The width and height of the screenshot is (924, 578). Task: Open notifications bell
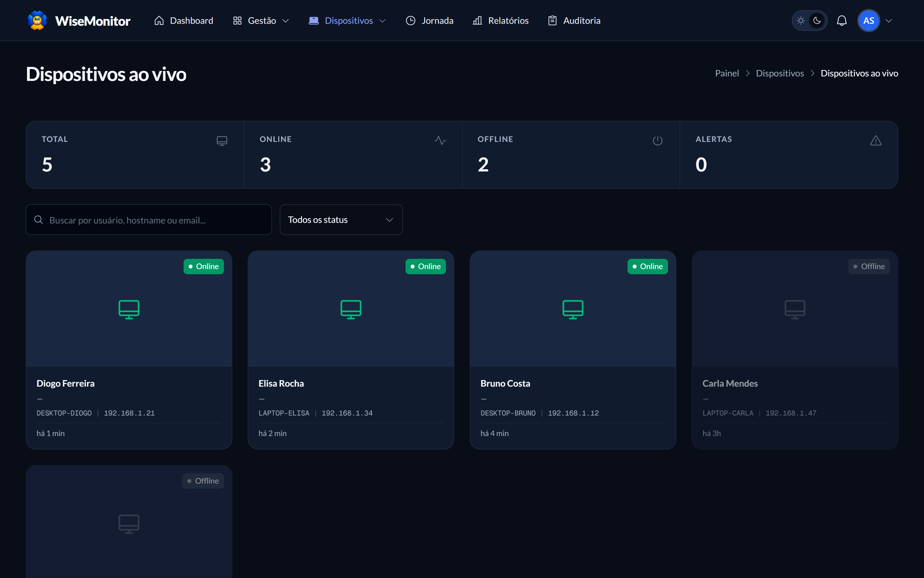(842, 21)
